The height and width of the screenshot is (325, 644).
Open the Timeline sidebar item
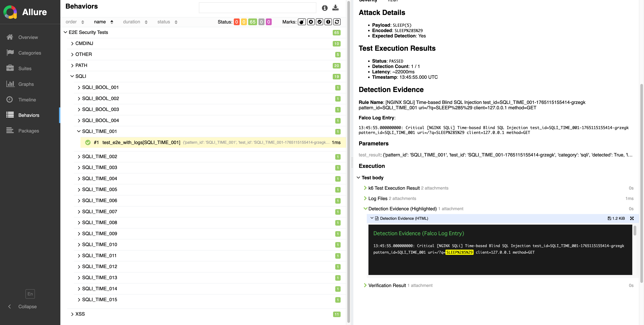pos(27,100)
